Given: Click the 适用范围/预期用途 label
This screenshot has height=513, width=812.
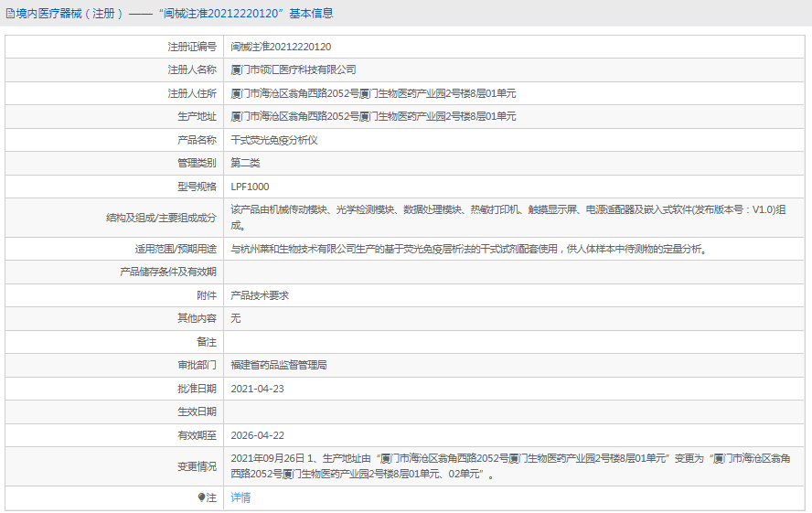Looking at the screenshot, I should click(176, 249).
